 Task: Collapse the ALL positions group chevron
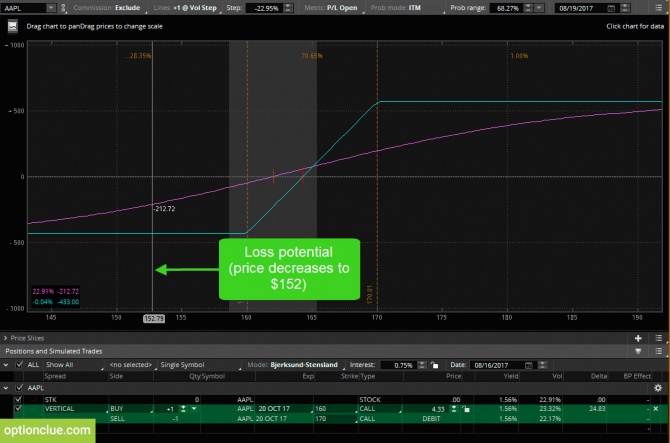pyautogui.click(x=6, y=365)
